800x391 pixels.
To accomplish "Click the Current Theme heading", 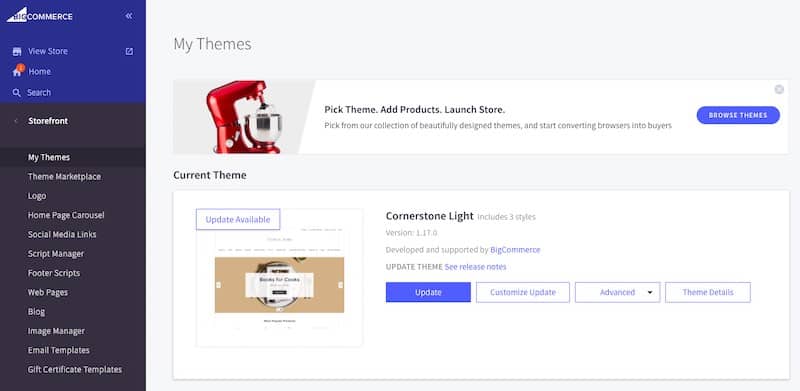I will [x=210, y=175].
